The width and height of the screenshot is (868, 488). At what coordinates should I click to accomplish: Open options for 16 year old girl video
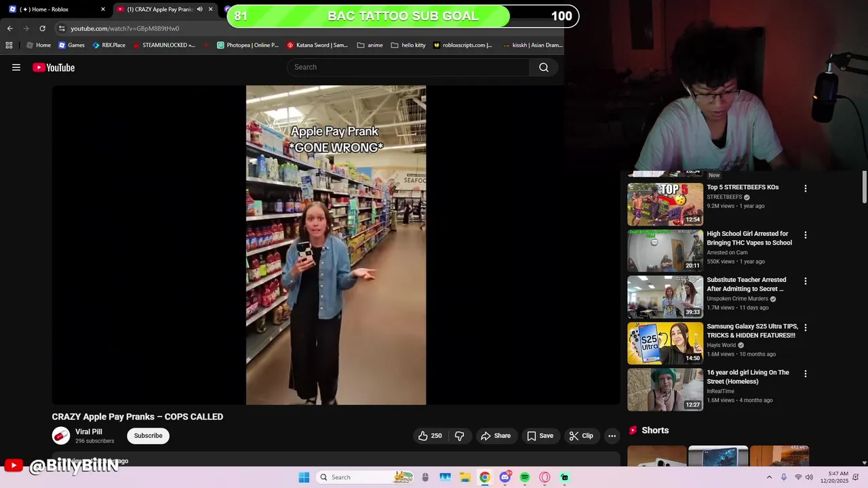click(x=806, y=374)
